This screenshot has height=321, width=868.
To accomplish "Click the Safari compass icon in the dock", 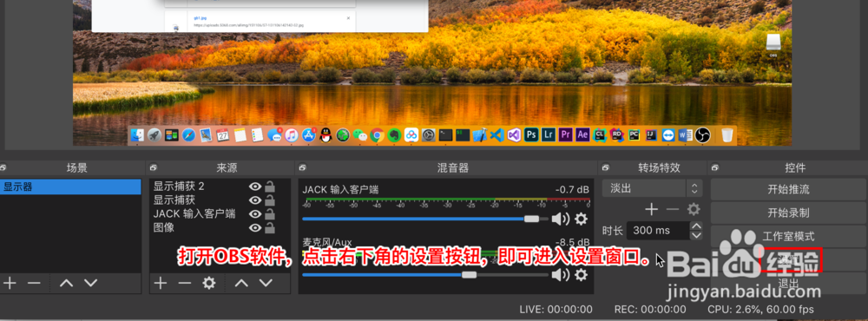I will 188,134.
